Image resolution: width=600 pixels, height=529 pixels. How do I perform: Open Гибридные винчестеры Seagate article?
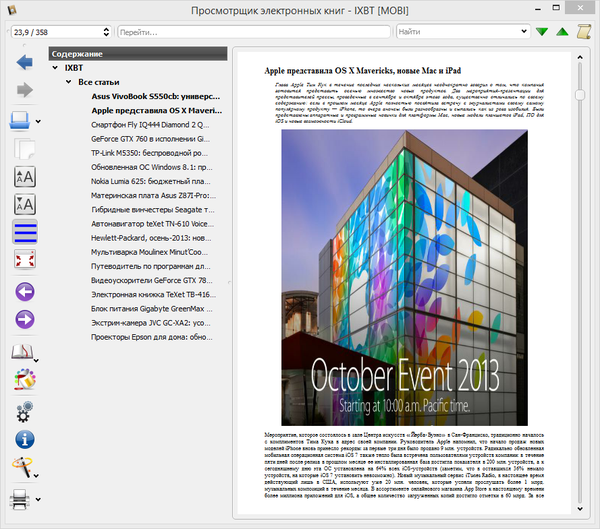(153, 210)
